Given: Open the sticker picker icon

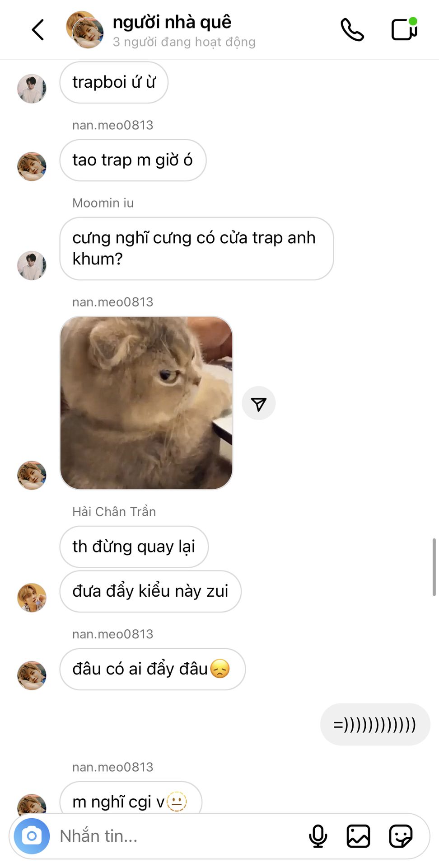Looking at the screenshot, I should (401, 836).
